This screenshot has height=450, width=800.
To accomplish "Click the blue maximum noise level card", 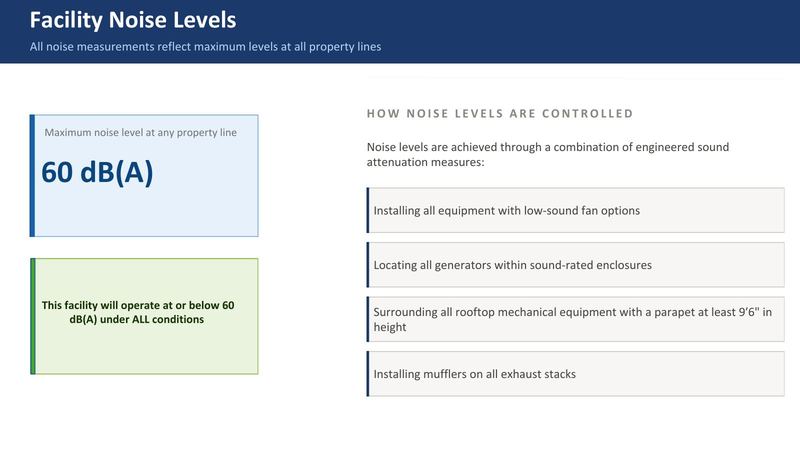I will [x=144, y=176].
